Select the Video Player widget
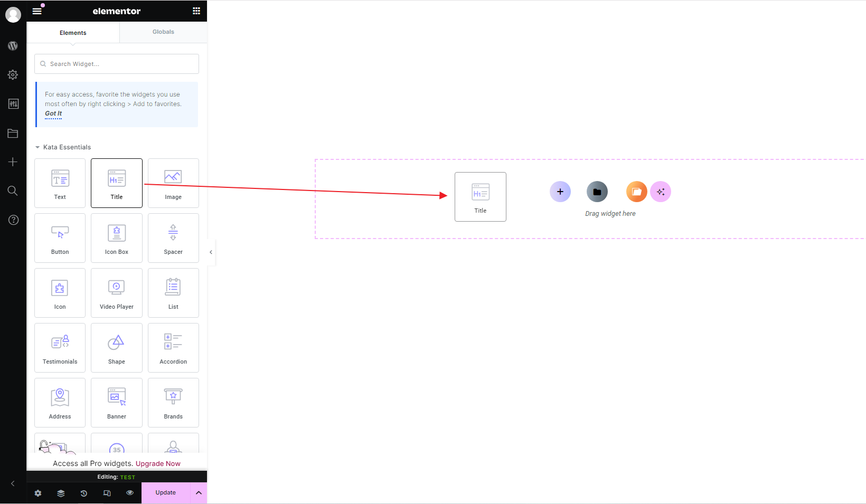This screenshot has width=866, height=504. 117,293
